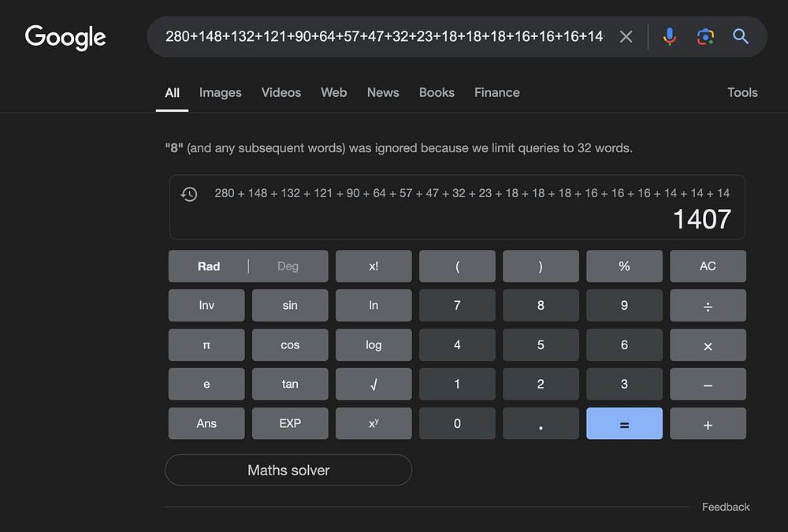Viewport: 788px width, 532px height.
Task: Open search Tools
Action: (742, 92)
